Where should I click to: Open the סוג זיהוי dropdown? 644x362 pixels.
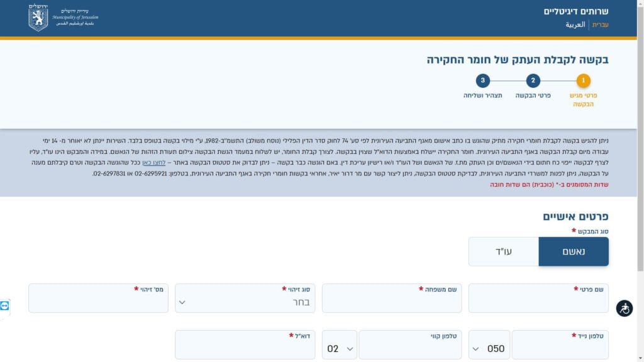coord(245,301)
